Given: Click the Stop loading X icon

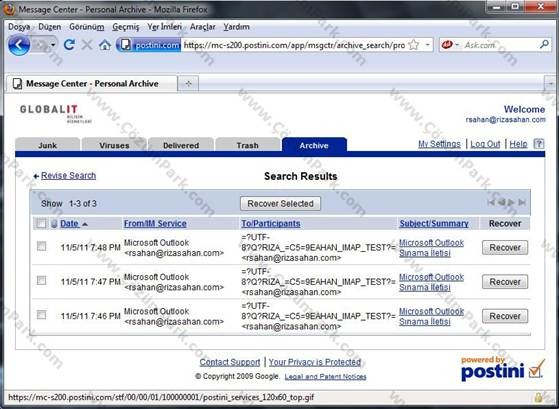Looking at the screenshot, I should (87, 45).
